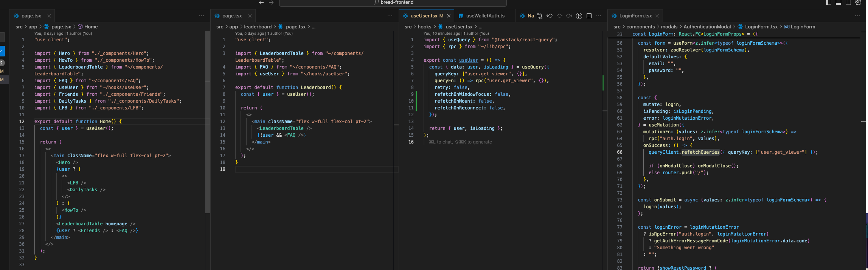The height and width of the screenshot is (270, 868).
Task: Open the LoginForm symbol breadcrumb
Action: [x=800, y=27]
